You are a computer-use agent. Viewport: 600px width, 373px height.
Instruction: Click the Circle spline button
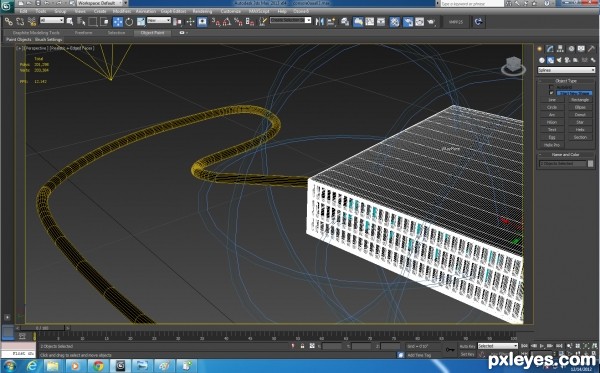tap(552, 108)
